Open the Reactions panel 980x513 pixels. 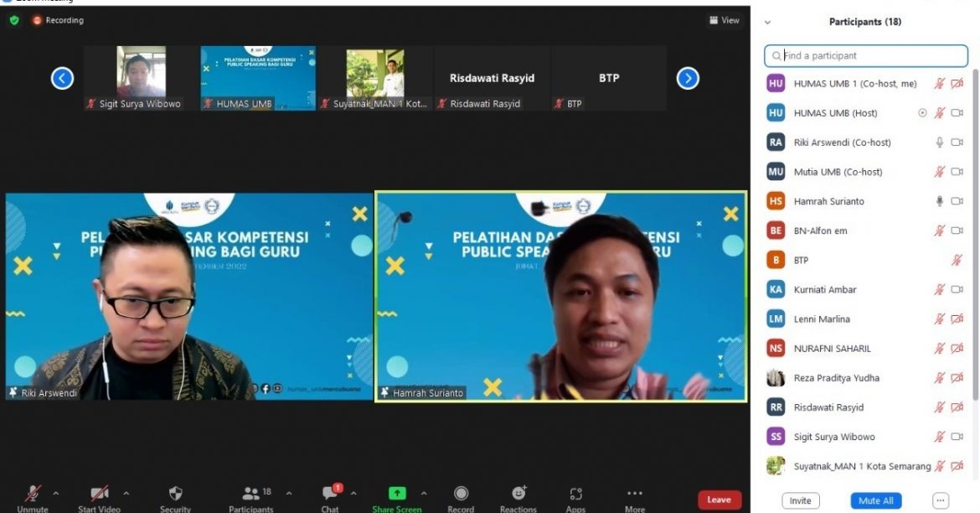pyautogui.click(x=518, y=493)
